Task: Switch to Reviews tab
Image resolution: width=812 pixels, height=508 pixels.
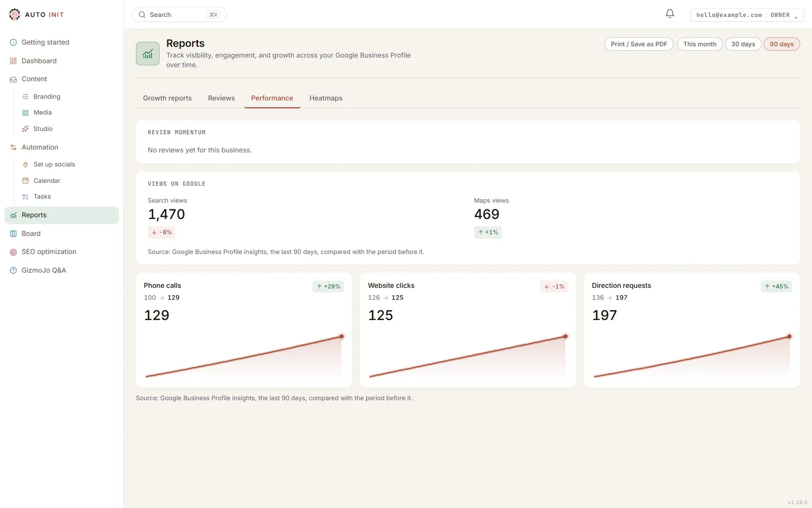Action: pyautogui.click(x=221, y=98)
